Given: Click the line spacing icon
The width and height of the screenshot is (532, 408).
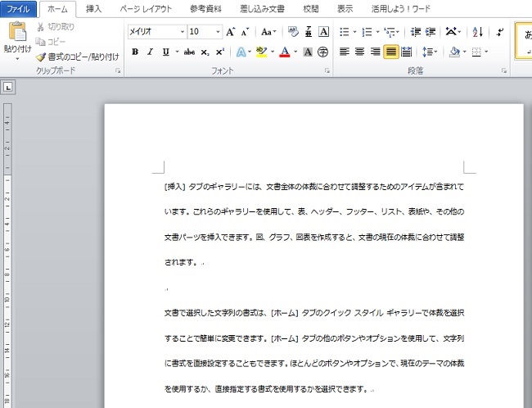Looking at the screenshot, I should click(x=427, y=52).
